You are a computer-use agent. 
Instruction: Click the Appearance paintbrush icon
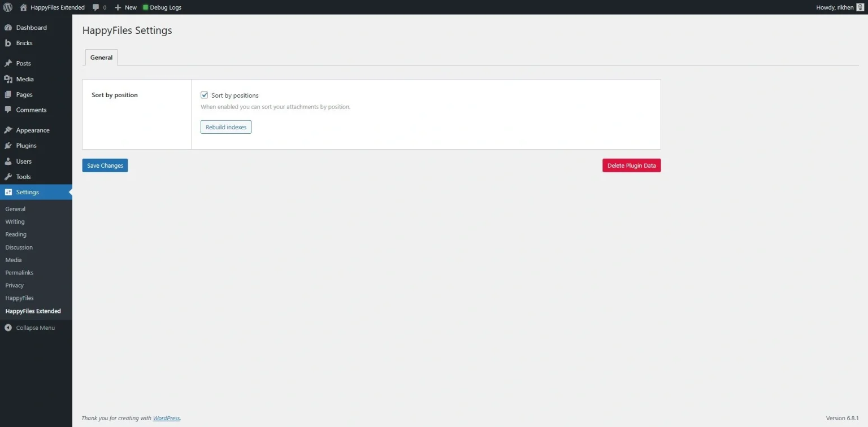(x=8, y=130)
